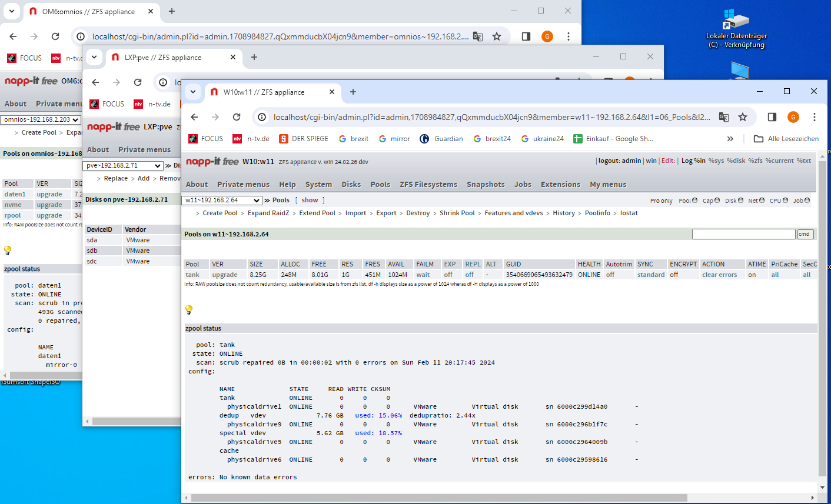
Task: Expand the hidden bookmarks overflow chevron
Action: pos(730,139)
